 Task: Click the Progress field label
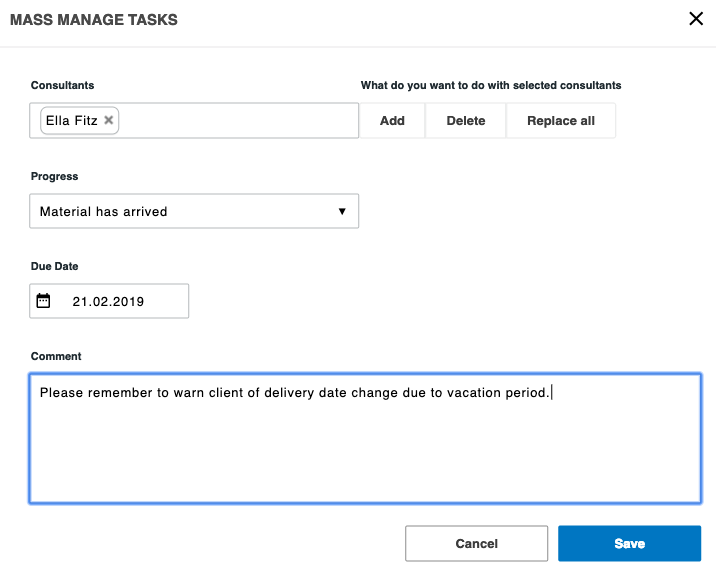[x=54, y=176]
